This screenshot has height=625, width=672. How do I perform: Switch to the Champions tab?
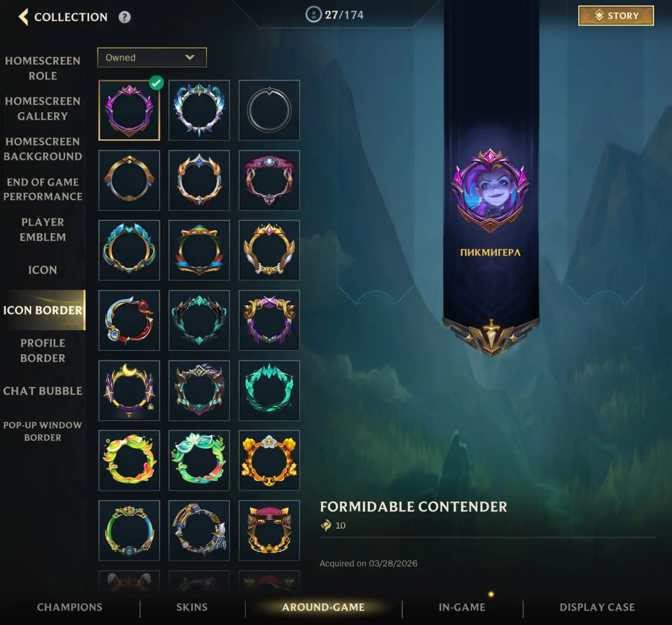(70, 607)
